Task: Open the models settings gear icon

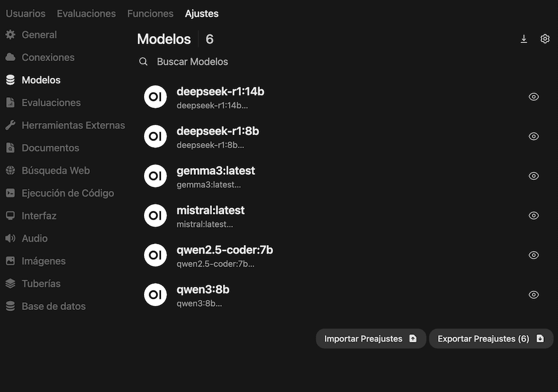Action: click(x=545, y=39)
